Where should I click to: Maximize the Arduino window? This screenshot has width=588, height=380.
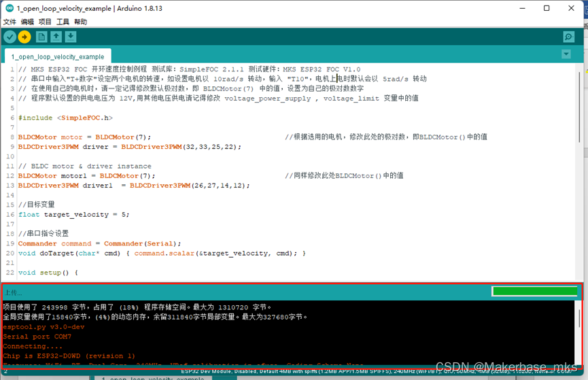point(547,8)
